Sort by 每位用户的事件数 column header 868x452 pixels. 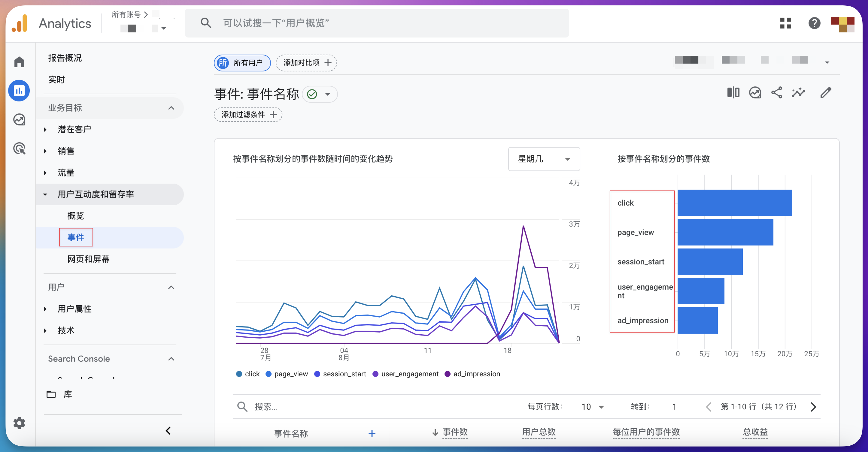point(646,432)
